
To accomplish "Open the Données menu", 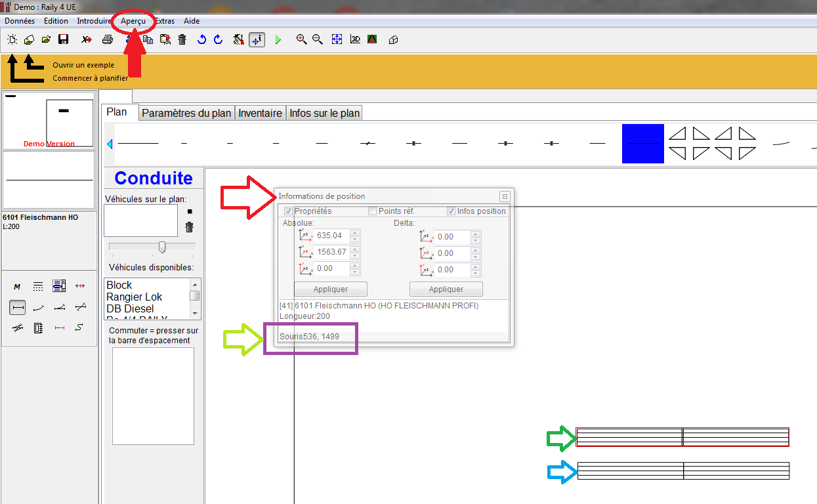I will click(x=20, y=21).
